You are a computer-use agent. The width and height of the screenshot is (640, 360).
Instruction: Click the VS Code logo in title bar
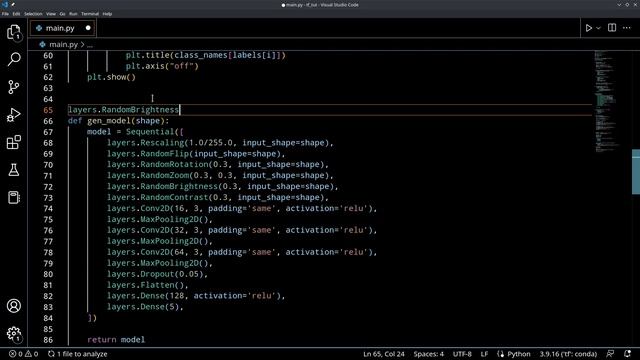pos(5,4)
